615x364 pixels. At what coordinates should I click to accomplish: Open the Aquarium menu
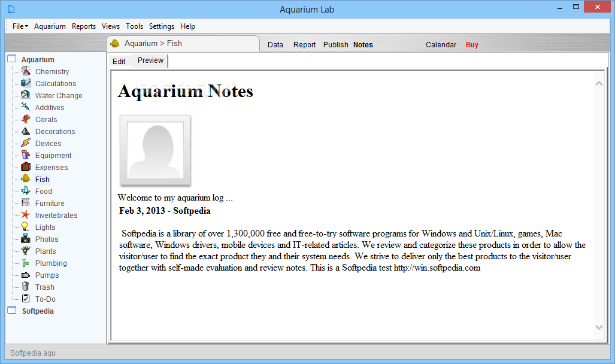click(x=50, y=26)
